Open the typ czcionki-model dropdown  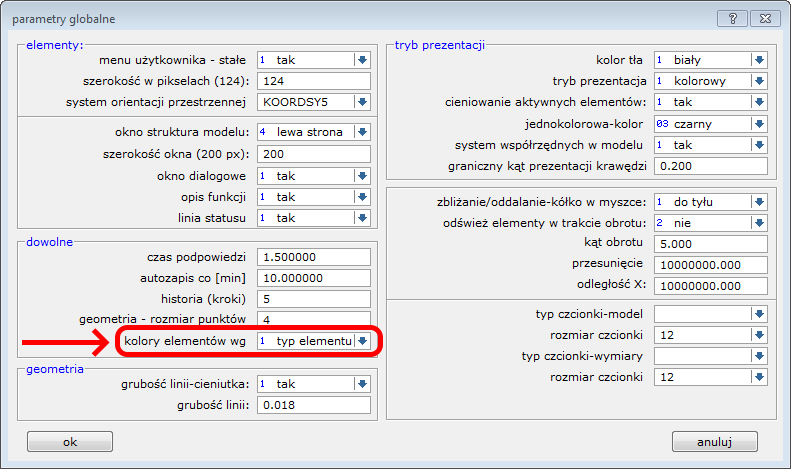click(x=759, y=314)
